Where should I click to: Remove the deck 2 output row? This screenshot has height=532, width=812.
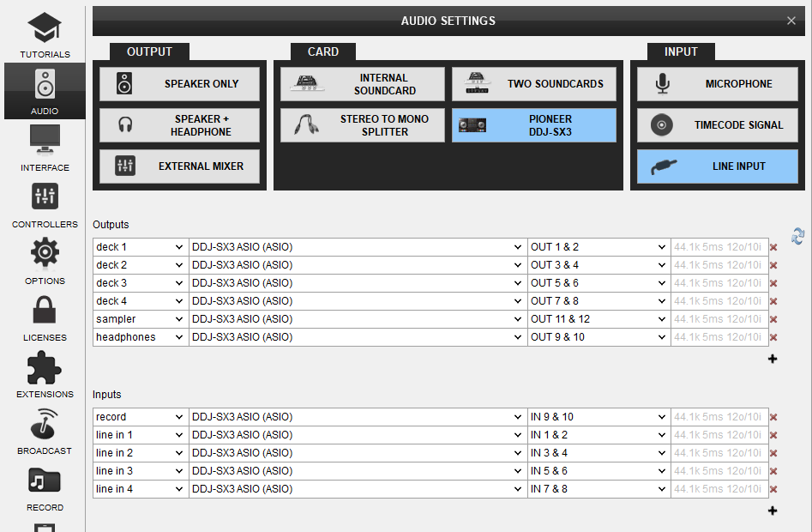(773, 265)
